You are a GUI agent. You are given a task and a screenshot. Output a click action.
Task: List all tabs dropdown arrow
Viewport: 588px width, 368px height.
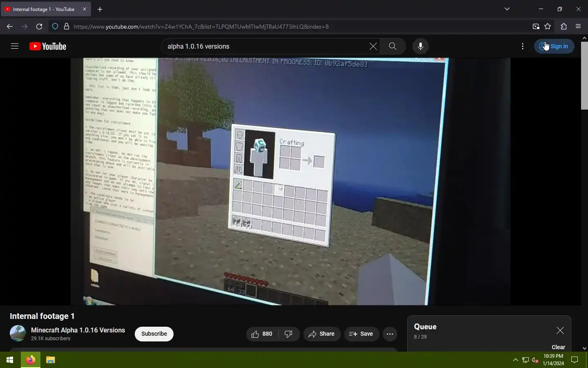click(x=507, y=9)
